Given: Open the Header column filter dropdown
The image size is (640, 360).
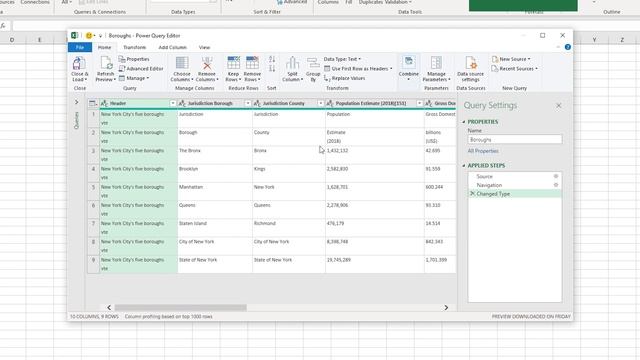Looking at the screenshot, I should [173, 103].
